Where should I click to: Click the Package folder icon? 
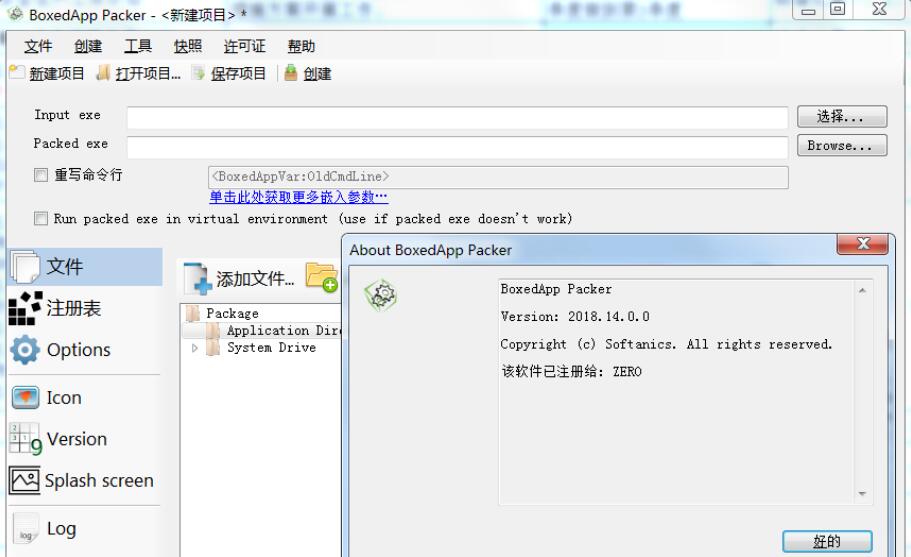[193, 313]
